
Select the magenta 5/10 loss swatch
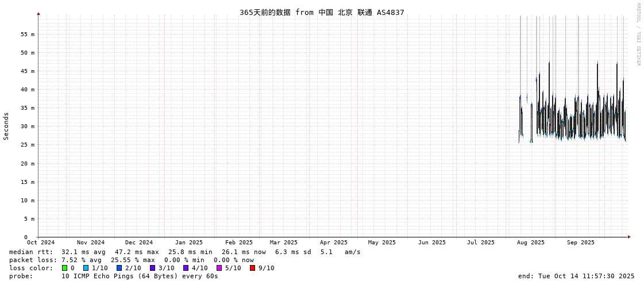click(219, 268)
